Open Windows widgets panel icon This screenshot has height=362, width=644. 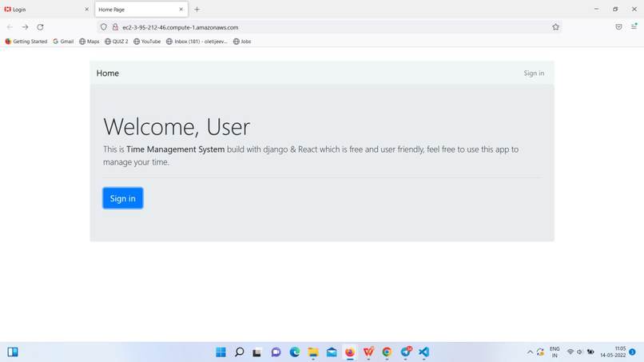click(13, 352)
